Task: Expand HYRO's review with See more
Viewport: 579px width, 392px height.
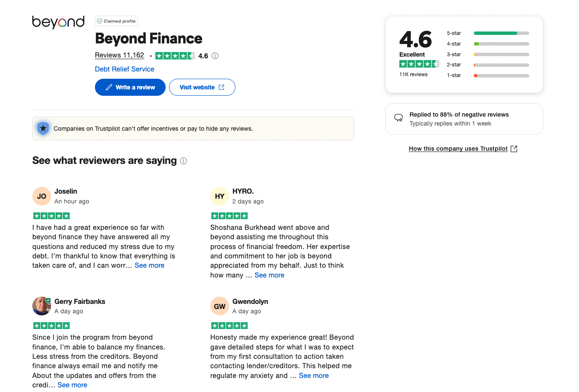Action: 269,275
